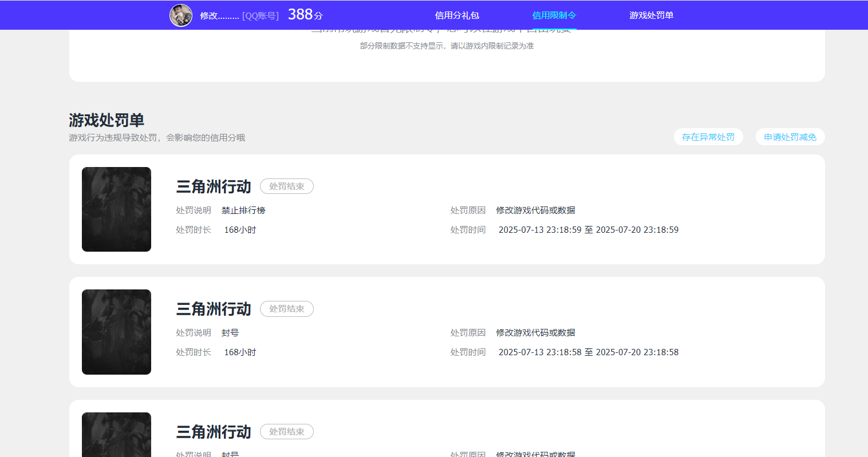Click the third penalty card's game cover

116,435
